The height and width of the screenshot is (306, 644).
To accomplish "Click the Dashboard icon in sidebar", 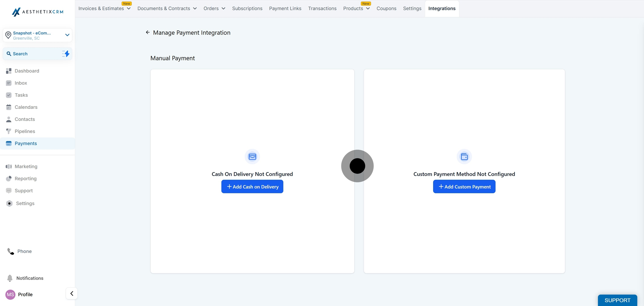I will [x=9, y=71].
